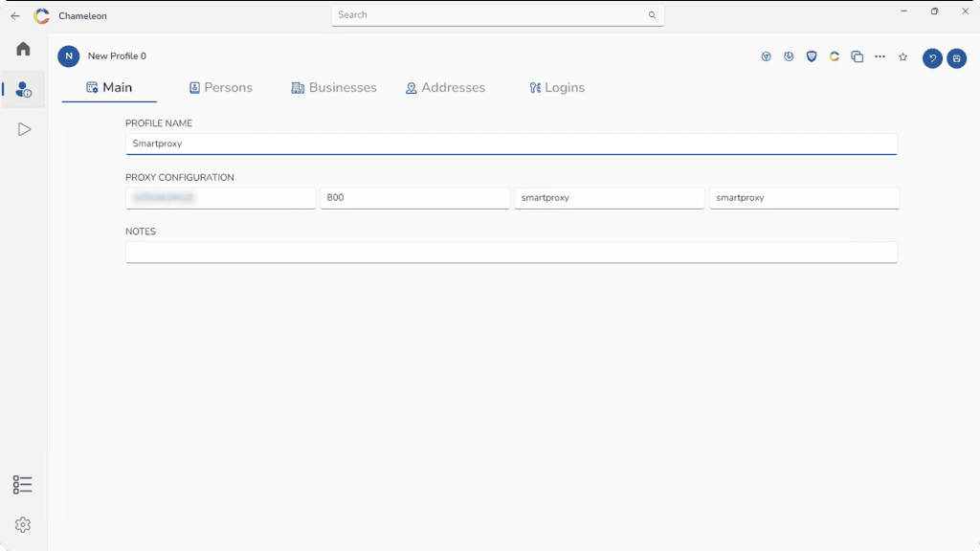Viewport: 980px width, 551px height.
Task: Click the proxy port field showing 800
Action: pyautogui.click(x=414, y=198)
